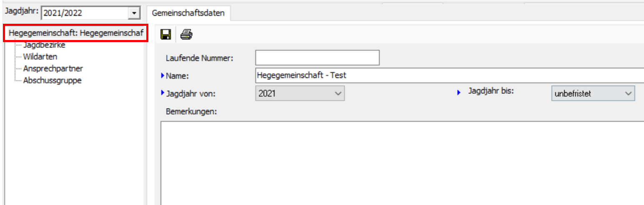Click the printer icon in toolbar

186,35
